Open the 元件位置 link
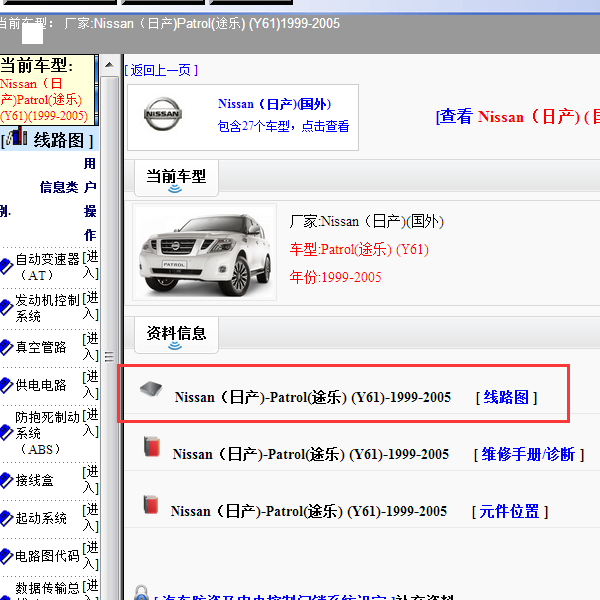600x600 pixels. 510,511
